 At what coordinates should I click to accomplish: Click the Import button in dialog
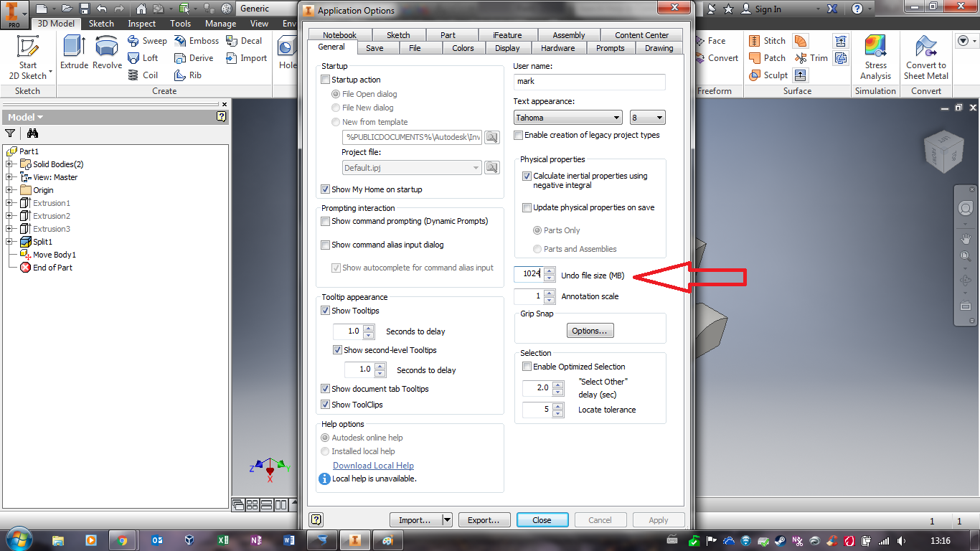coord(415,520)
